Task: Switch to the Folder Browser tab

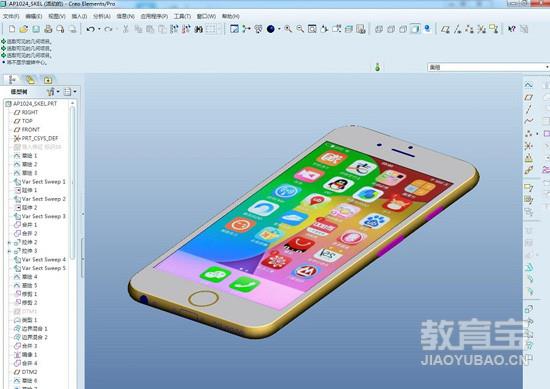Action: [30, 80]
